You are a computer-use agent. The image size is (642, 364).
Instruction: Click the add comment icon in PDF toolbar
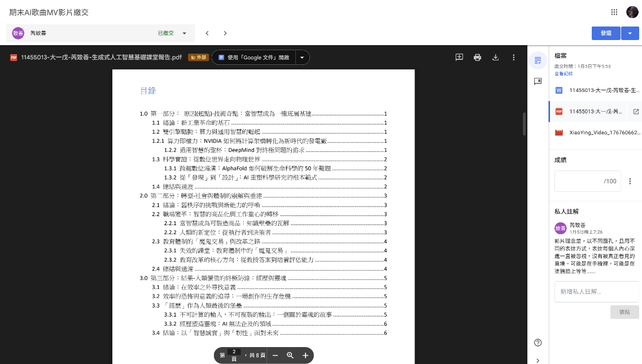(459, 57)
